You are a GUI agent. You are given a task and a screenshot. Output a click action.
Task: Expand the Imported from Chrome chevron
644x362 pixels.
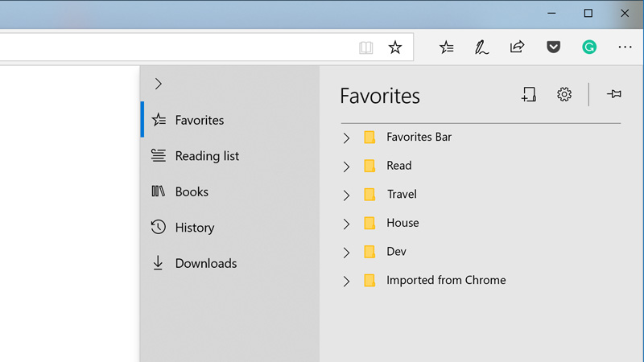(x=347, y=282)
